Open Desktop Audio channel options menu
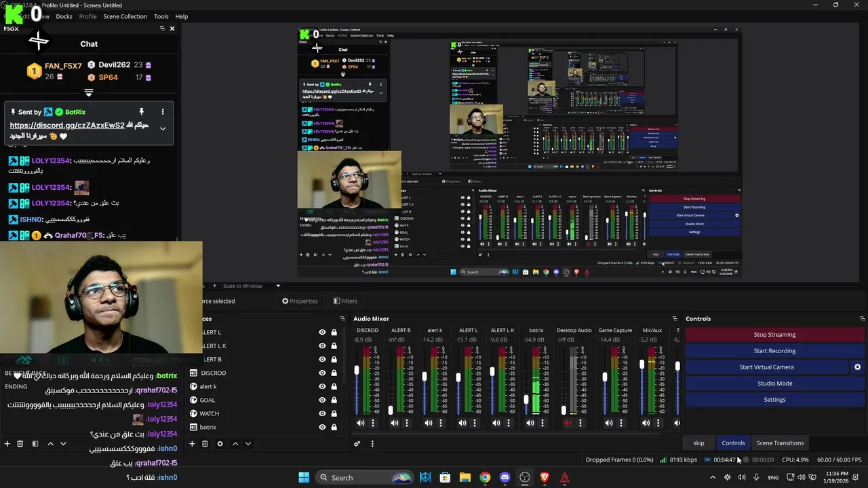Screen dimensions: 868x488 tap(580, 423)
